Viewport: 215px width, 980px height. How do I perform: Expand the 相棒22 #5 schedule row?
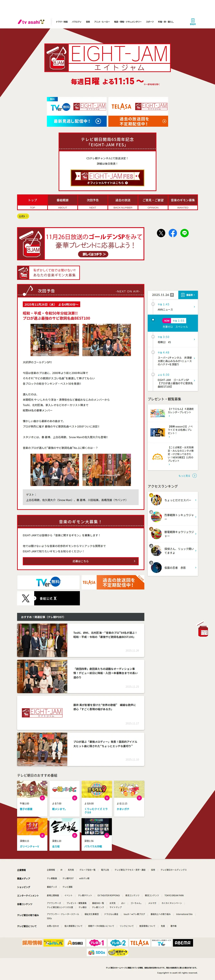point(173,339)
